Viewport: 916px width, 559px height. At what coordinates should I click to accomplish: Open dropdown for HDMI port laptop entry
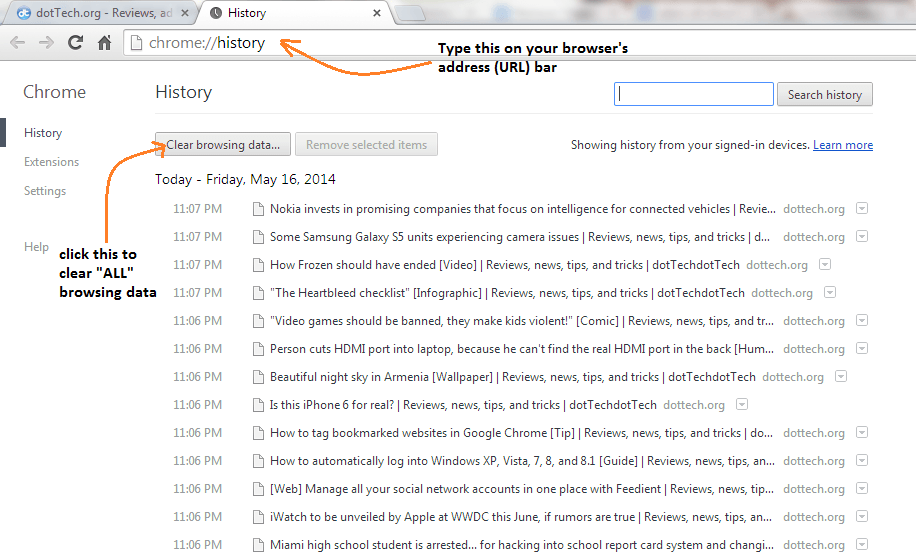pyautogui.click(x=862, y=348)
